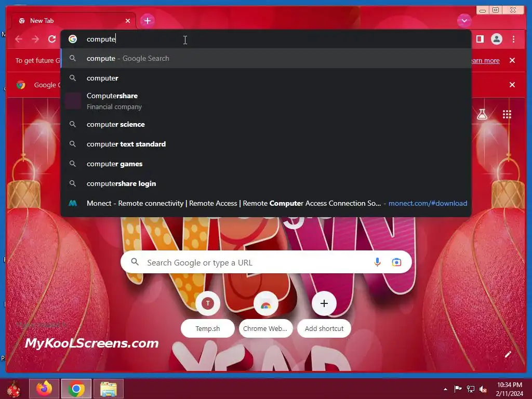This screenshot has height=399, width=532.
Task: Show hidden tray icons arrow
Action: coord(445,389)
